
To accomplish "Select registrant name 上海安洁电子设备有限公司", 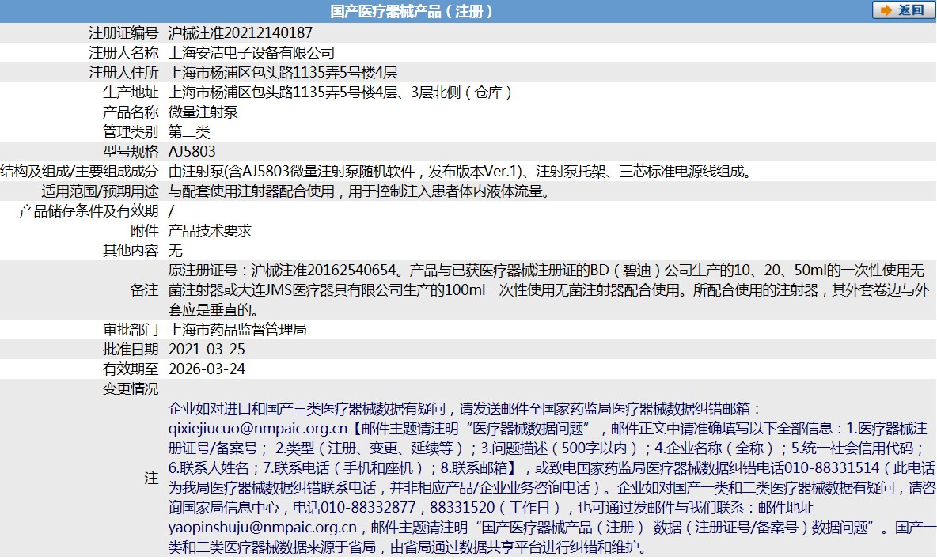I will (251, 52).
